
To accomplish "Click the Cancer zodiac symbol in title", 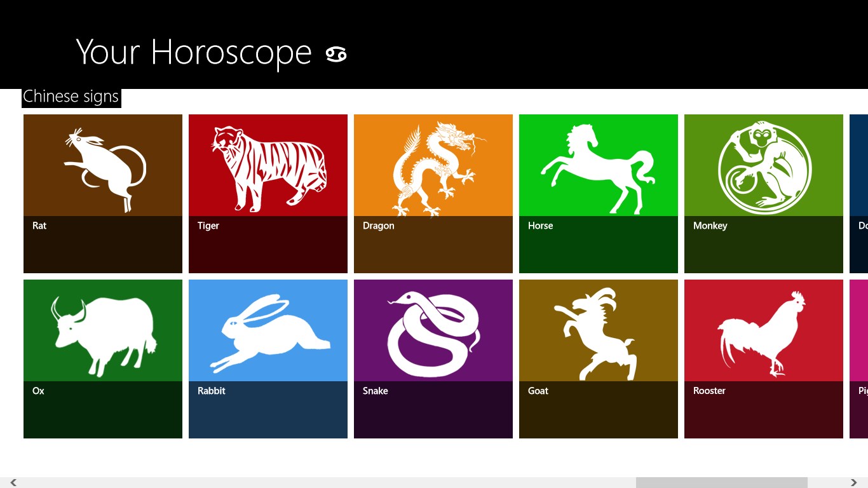I will click(x=336, y=55).
